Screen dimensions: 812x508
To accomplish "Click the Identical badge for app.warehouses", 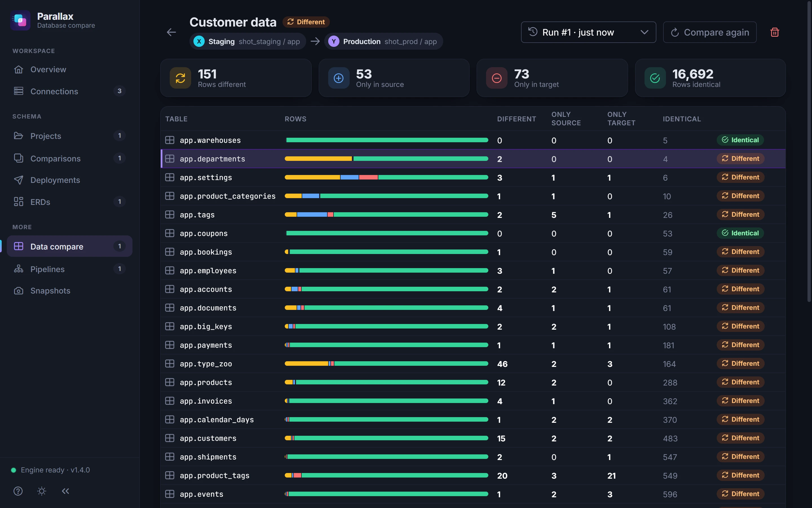I will [x=740, y=140].
